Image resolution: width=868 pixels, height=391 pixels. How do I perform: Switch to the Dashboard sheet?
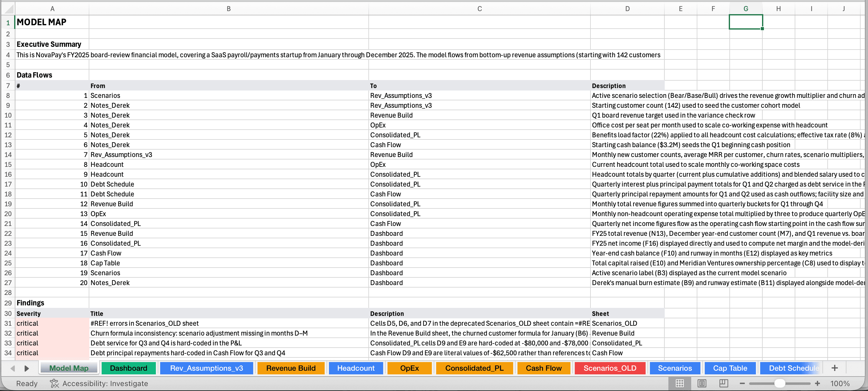click(x=128, y=368)
